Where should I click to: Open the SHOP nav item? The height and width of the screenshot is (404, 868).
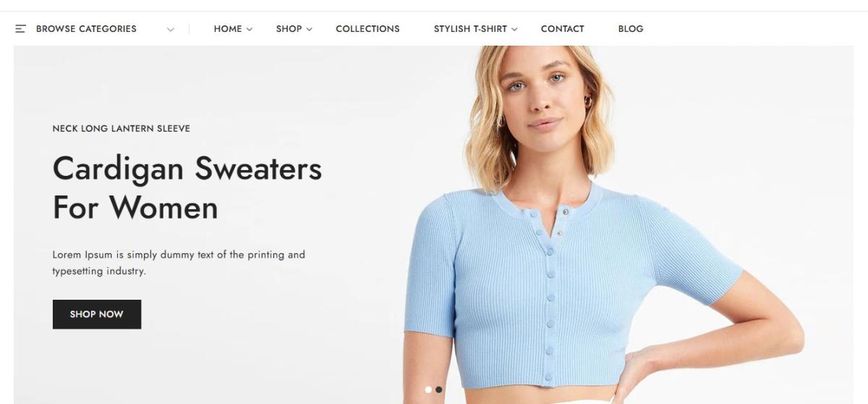(289, 29)
